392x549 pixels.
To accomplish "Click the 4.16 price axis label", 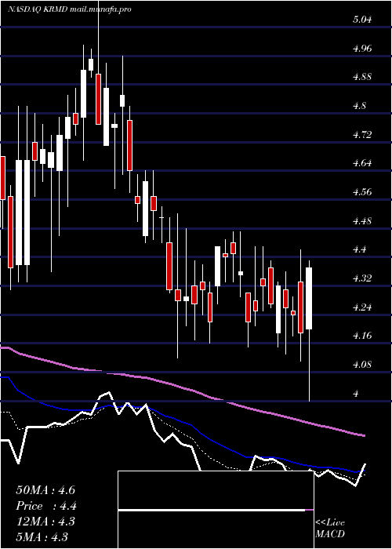I will coord(362,336).
